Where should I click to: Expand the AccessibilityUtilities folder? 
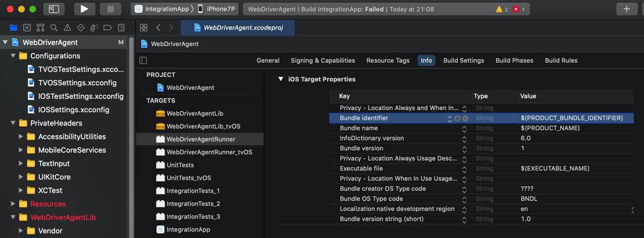(x=21, y=137)
